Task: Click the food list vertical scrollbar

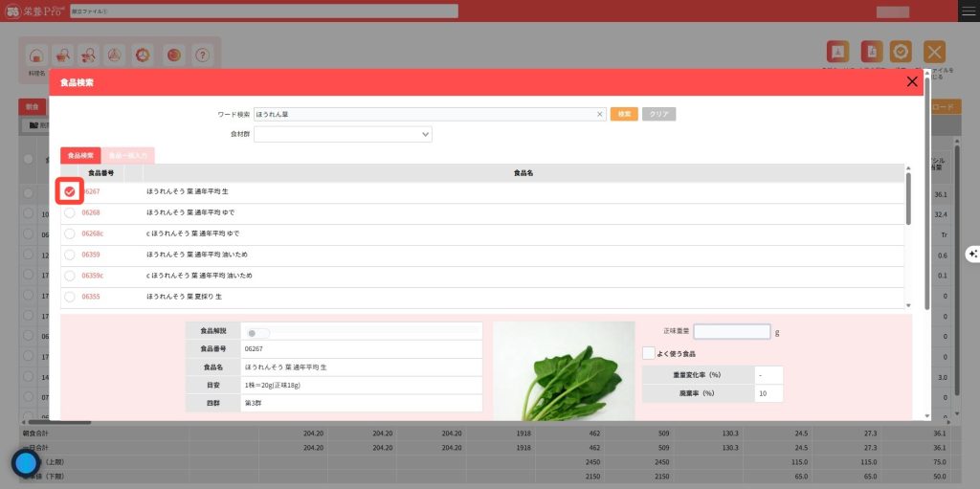Action: pyautogui.click(x=907, y=201)
